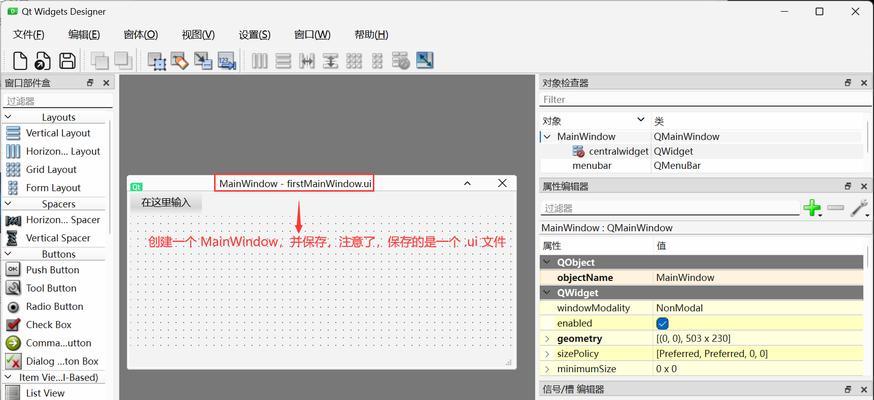Apply Lay Out Horizontally toolbar icon

[260, 60]
